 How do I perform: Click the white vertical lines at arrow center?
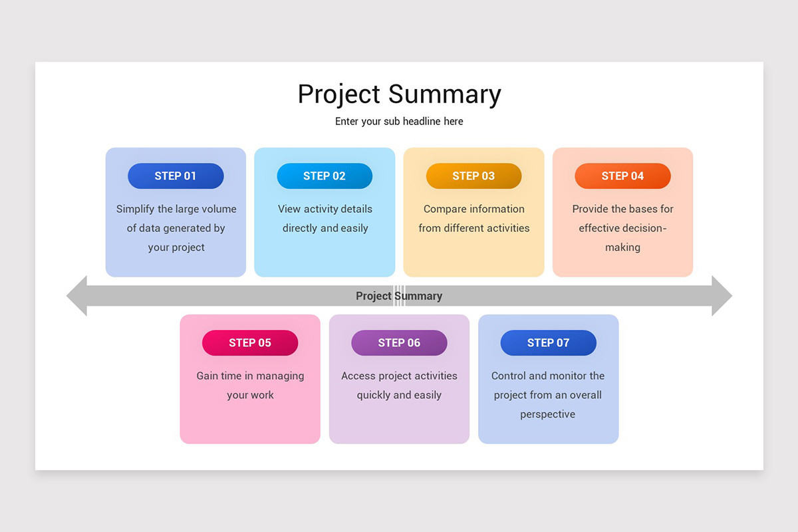tap(399, 296)
